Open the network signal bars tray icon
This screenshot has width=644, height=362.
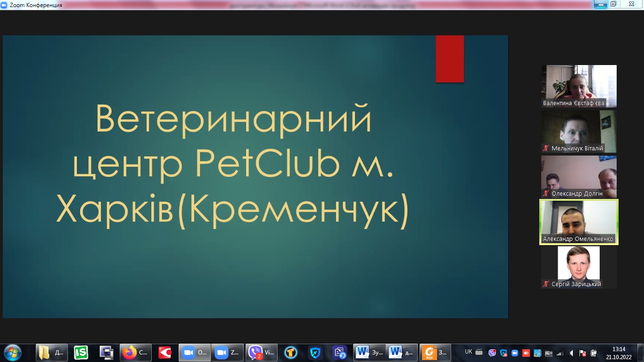click(x=560, y=353)
